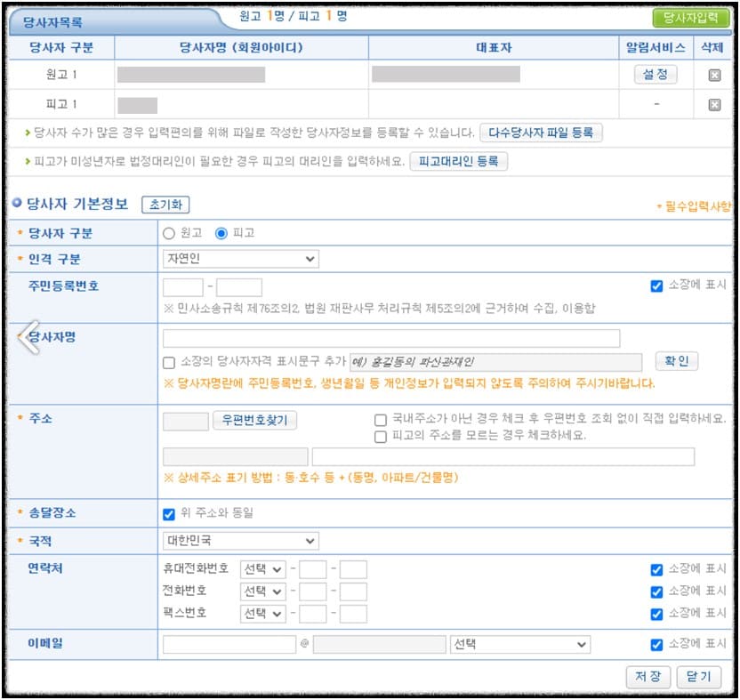This screenshot has width=740, height=700.
Task: Reset the form with 초기화 button
Action: point(165,204)
